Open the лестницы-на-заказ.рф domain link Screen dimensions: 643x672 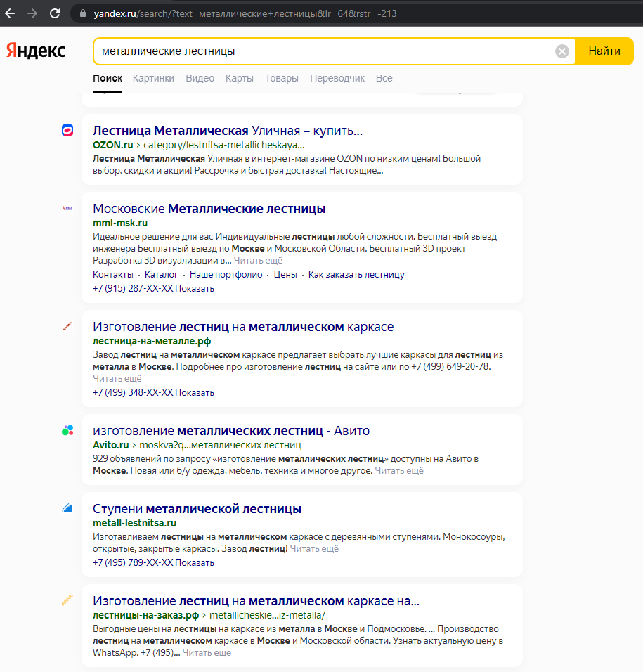145,615
